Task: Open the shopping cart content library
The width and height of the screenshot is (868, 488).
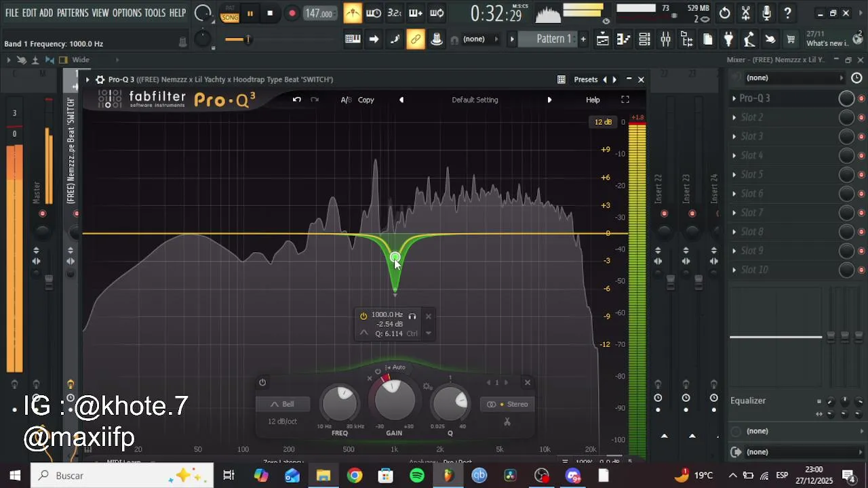Action: [791, 39]
